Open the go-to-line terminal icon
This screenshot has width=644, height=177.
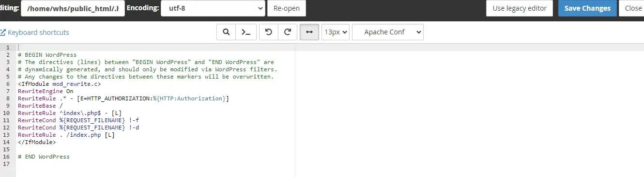tap(246, 32)
